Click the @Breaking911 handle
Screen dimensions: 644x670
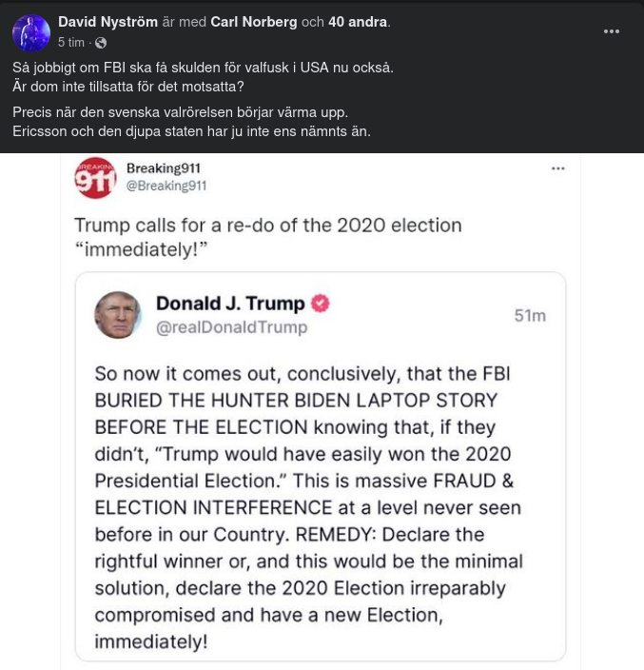click(x=166, y=186)
